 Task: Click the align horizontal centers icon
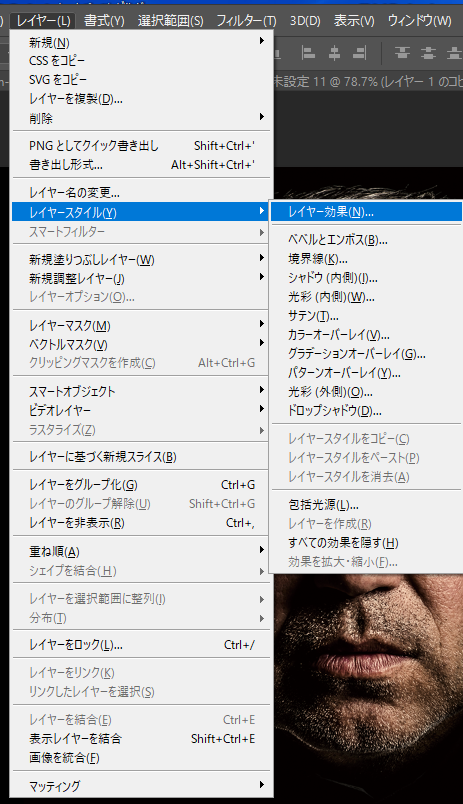pyautogui.click(x=334, y=53)
